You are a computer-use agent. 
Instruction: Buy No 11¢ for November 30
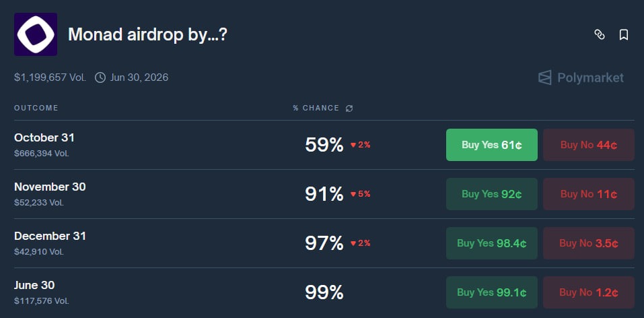(x=588, y=194)
